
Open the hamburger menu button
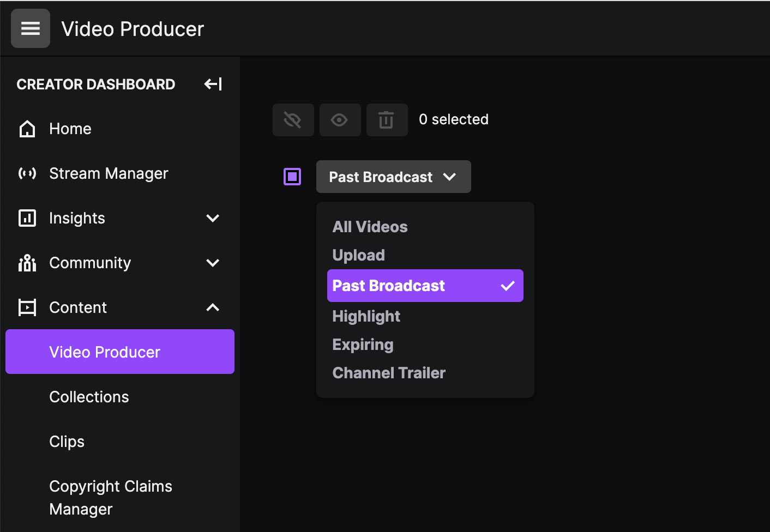coord(31,28)
